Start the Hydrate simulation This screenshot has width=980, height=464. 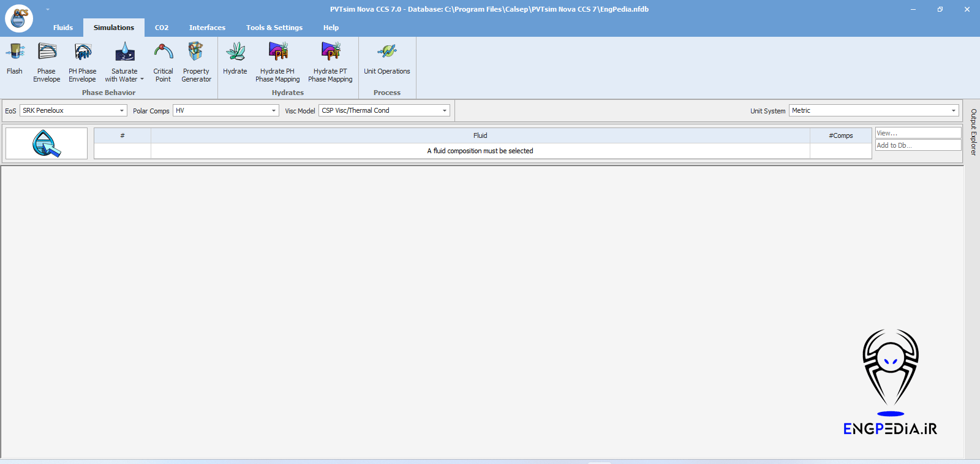[235, 59]
